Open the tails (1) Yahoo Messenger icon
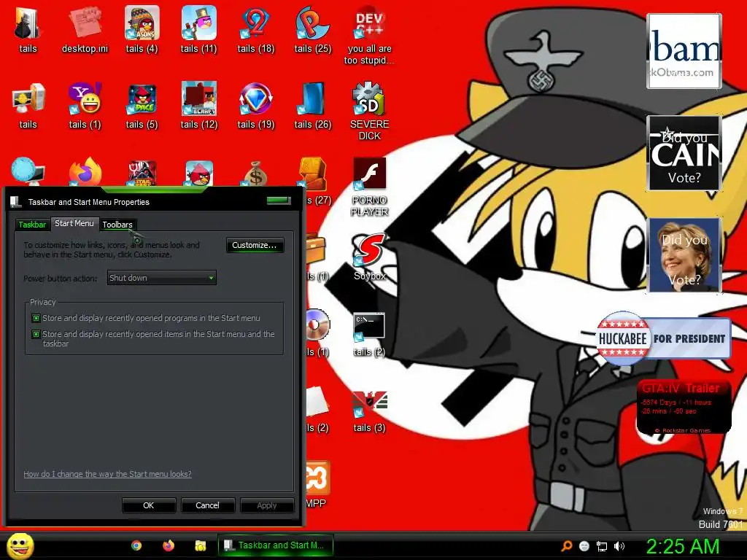Image resolution: width=747 pixels, height=560 pixels. (x=85, y=106)
